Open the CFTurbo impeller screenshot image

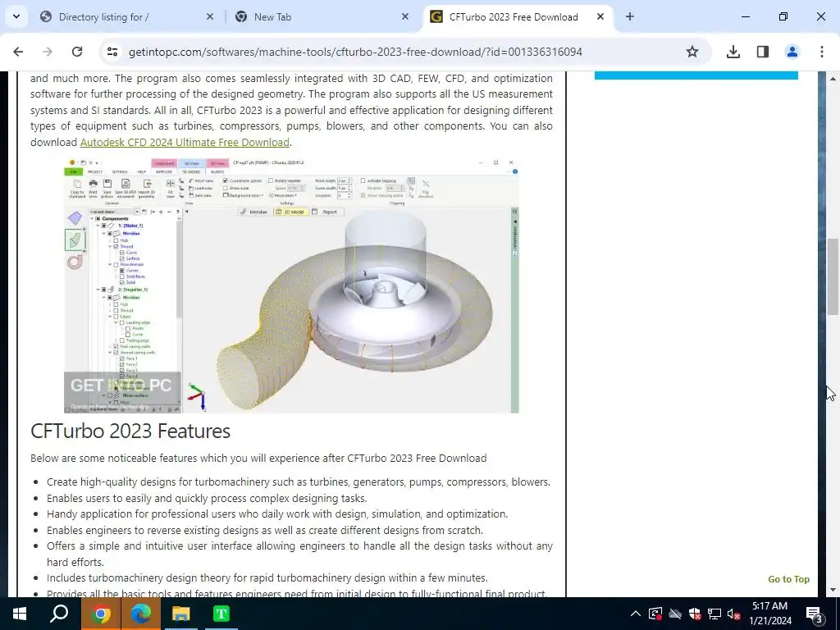(x=291, y=285)
